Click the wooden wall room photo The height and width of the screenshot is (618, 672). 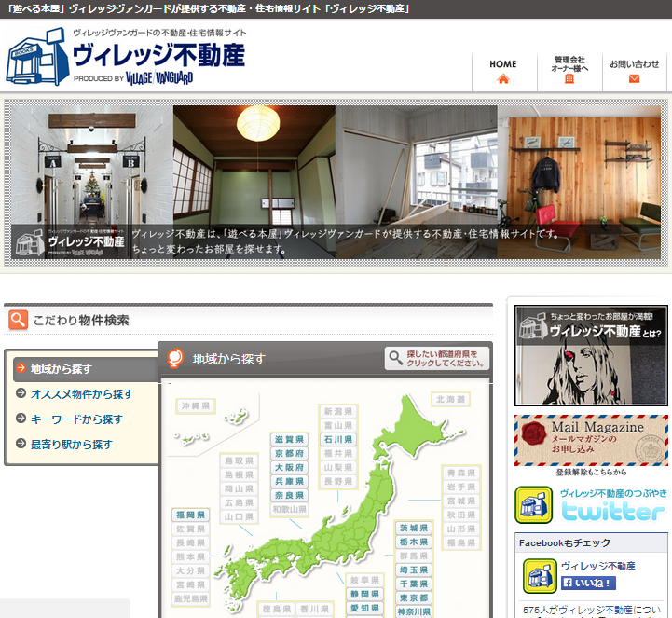click(579, 182)
